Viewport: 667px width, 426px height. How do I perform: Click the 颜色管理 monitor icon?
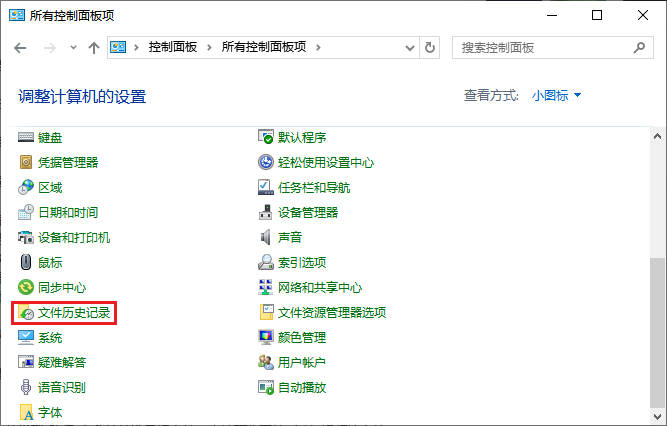(266, 338)
